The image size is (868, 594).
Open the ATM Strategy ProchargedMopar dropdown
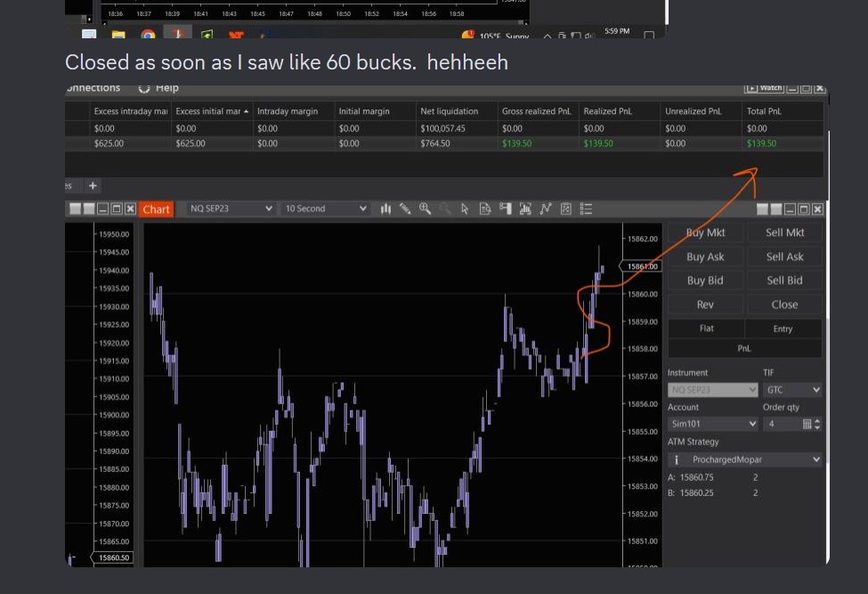745,460
